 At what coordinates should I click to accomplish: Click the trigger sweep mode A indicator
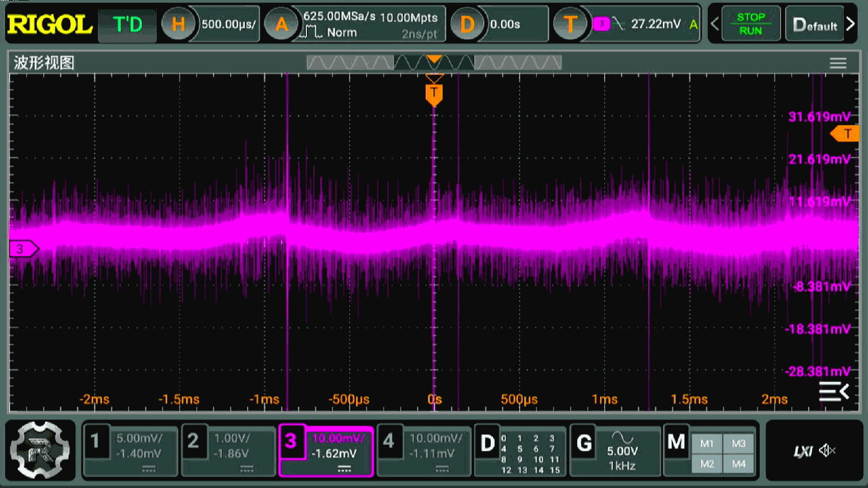coord(693,24)
